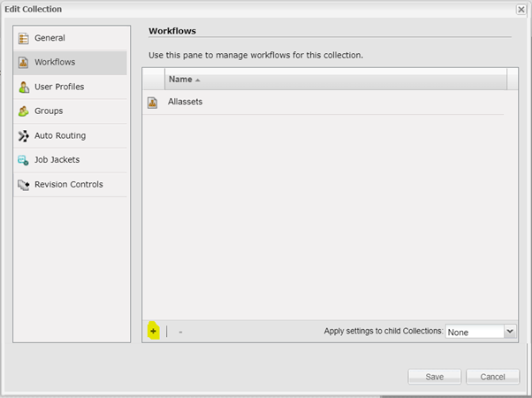The image size is (532, 398).
Task: Add a workflow with the plus button
Action: pos(154,331)
